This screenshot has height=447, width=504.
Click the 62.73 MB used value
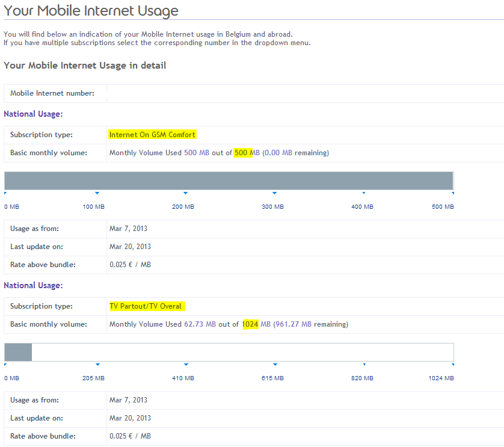(200, 324)
